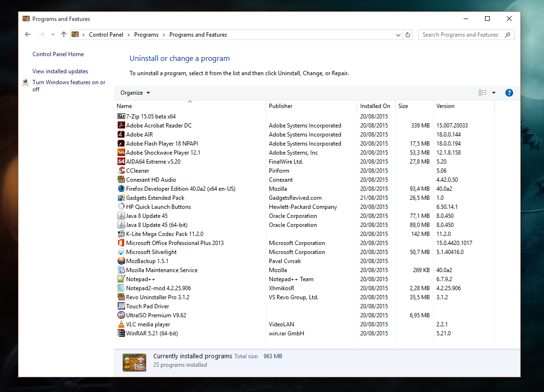544x392 pixels.
Task: Open the recent locations dropdown arrow
Action: [x=53, y=34]
